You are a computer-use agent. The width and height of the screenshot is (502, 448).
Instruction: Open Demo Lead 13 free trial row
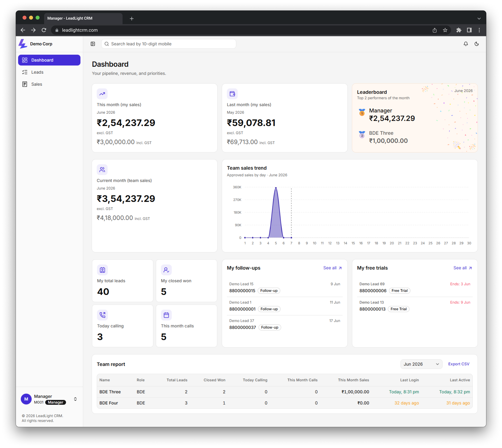(415, 306)
